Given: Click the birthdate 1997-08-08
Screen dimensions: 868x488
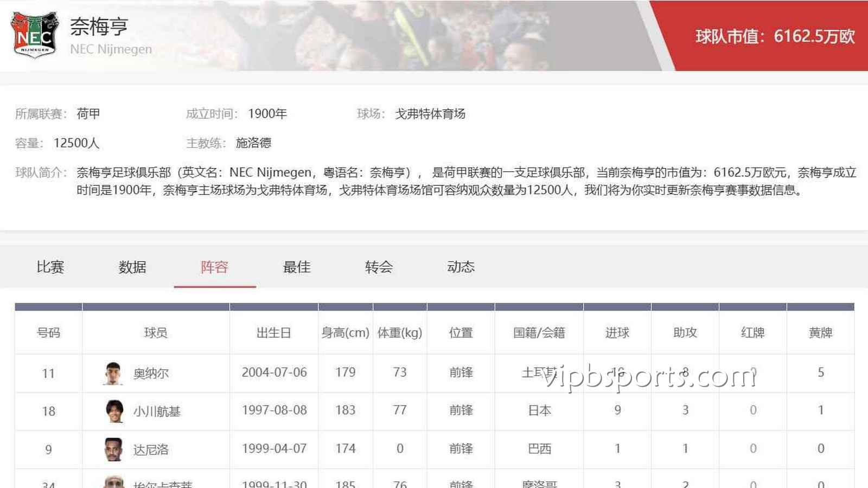Looking at the screenshot, I should [275, 410].
